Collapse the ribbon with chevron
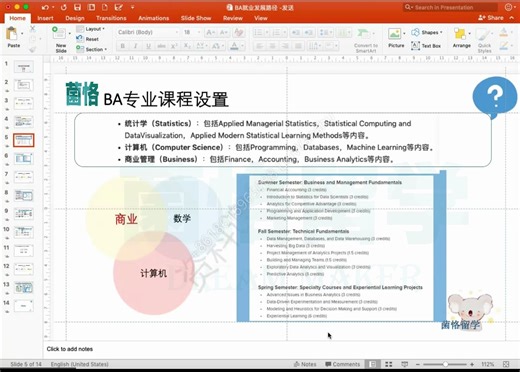The width and height of the screenshot is (520, 372). (512, 18)
